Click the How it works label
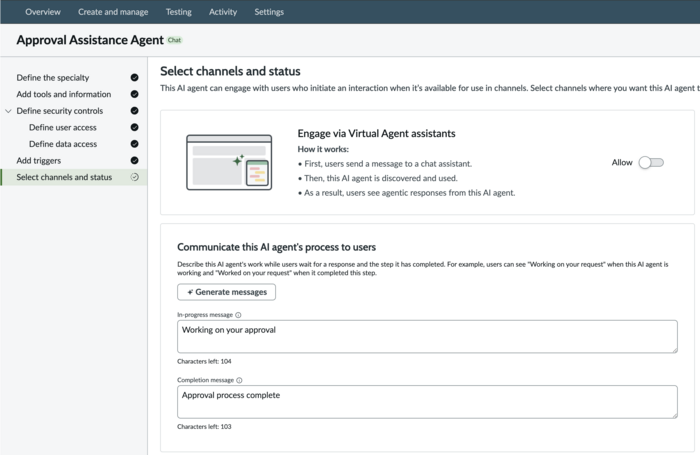Screen dimensions: 700x455 pyautogui.click(x=323, y=149)
